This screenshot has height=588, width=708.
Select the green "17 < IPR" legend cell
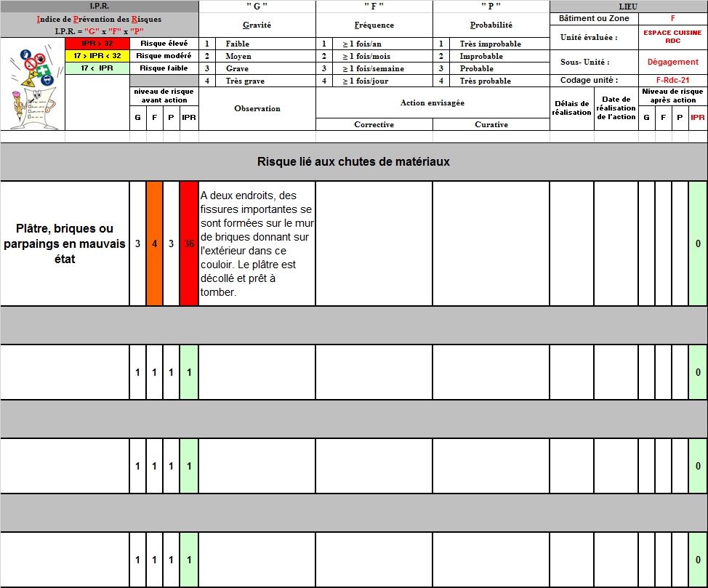point(97,68)
